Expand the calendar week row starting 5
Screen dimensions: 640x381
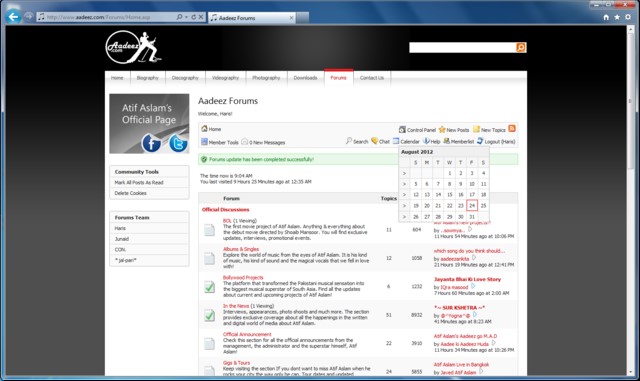404,184
